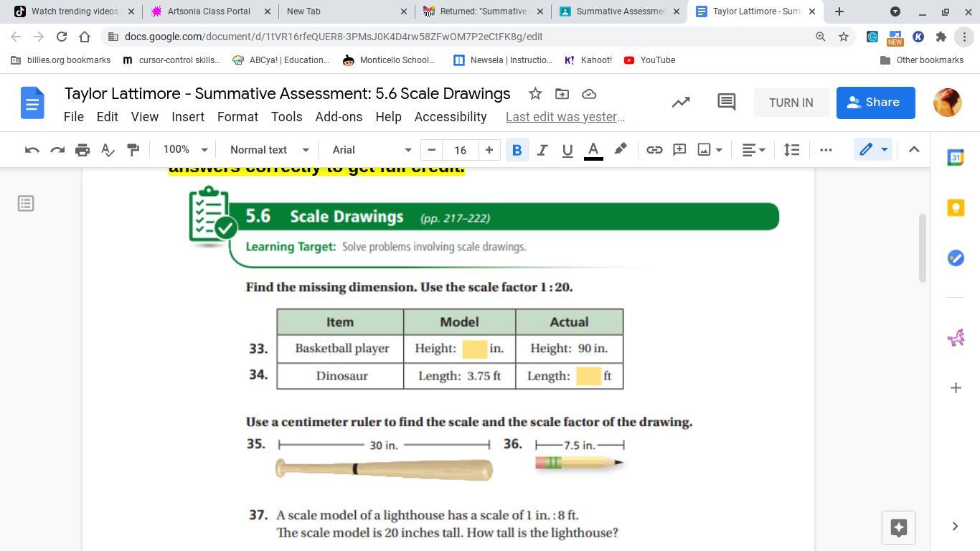Image resolution: width=980 pixels, height=551 pixels.
Task: Click the Print icon
Action: tap(83, 150)
